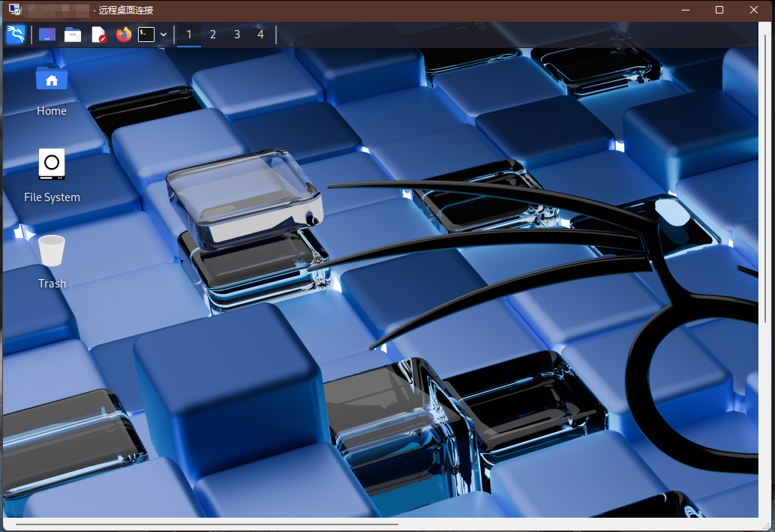Switch to workspace 3
Image resolution: width=775 pixels, height=532 pixels.
pos(237,35)
